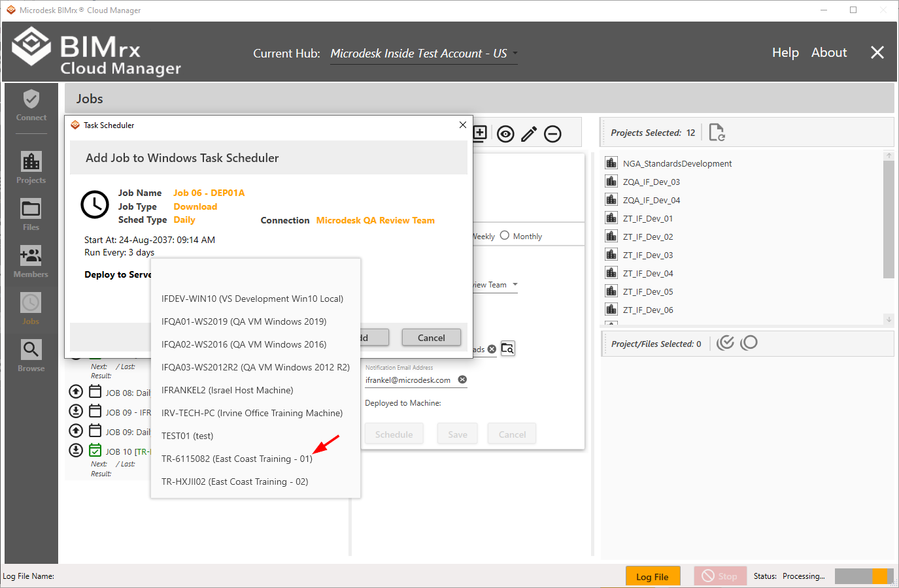Open the Review Team connection dropdown

515,285
